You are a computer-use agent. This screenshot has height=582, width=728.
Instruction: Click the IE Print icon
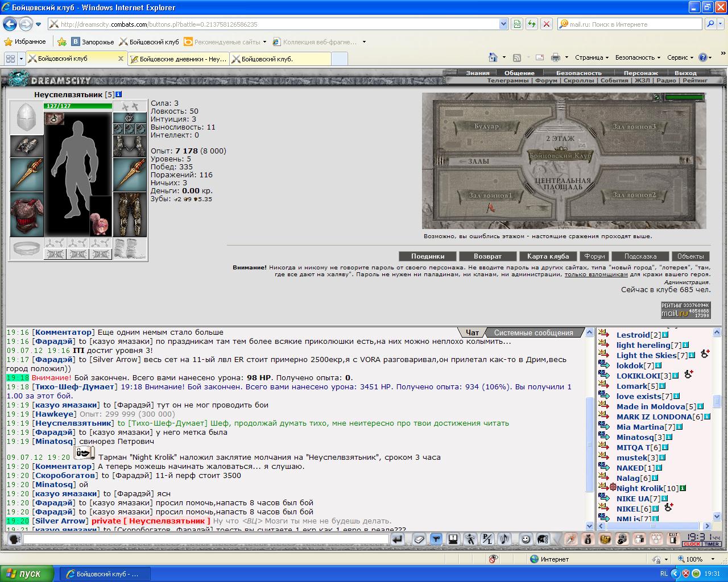[555, 57]
